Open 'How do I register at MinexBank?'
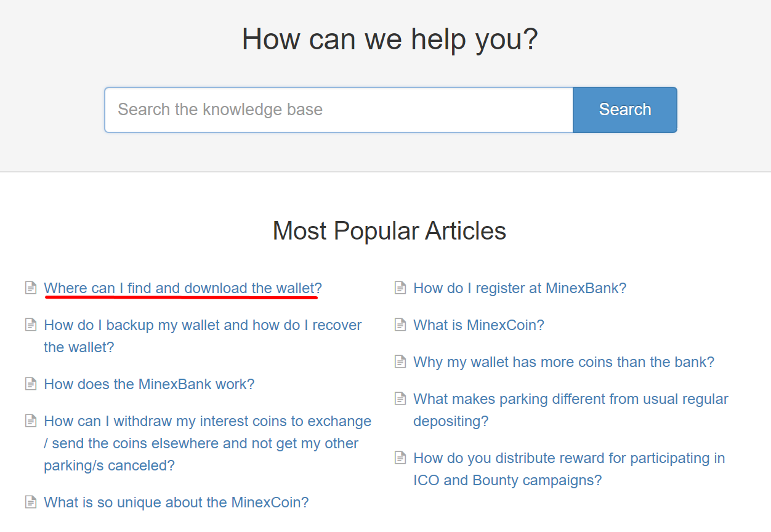Viewport: 771px width, 532px height. (x=520, y=288)
